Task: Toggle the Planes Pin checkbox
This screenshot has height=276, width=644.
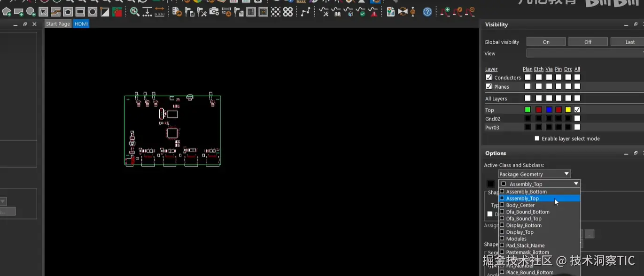Action: 559,86
